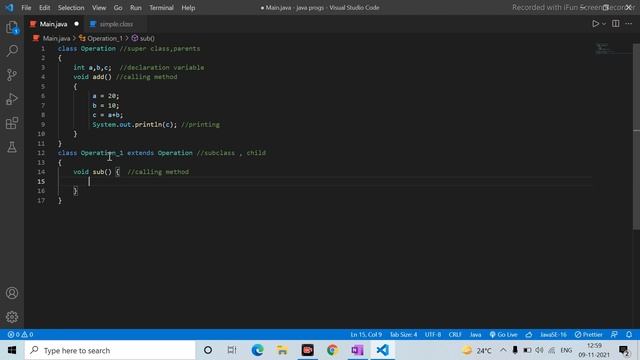
Task: Open Task View on taskbar
Action: pyautogui.click(x=232, y=350)
